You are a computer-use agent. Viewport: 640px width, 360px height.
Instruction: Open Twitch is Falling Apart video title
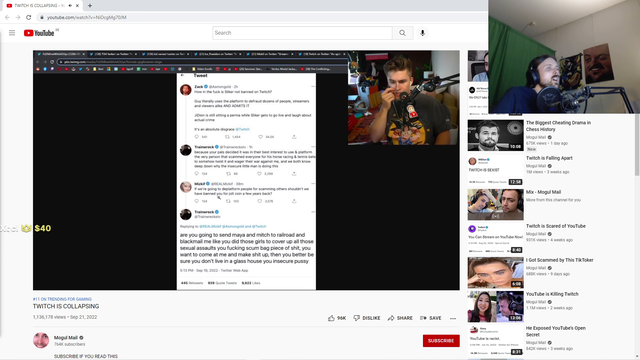[x=549, y=158]
